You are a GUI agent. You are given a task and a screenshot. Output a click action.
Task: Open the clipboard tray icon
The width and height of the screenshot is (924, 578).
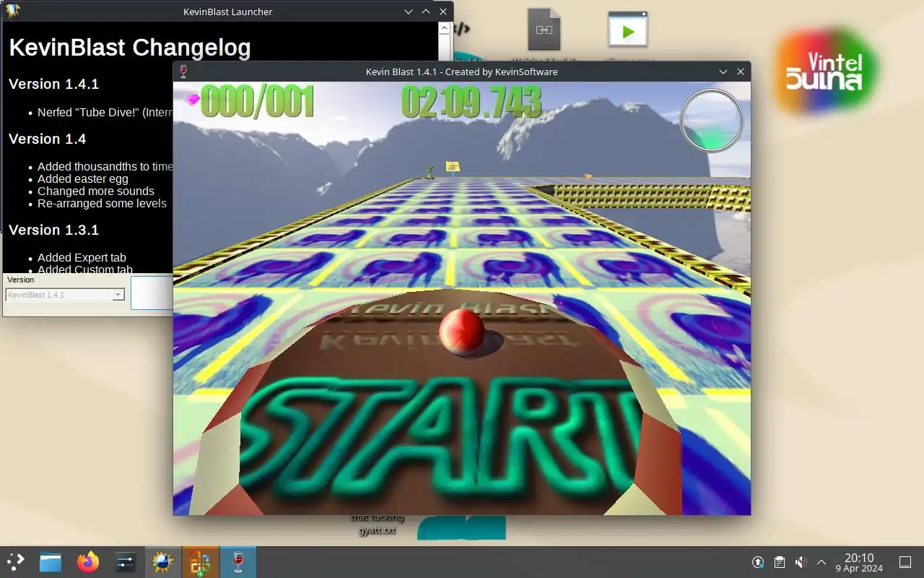780,562
